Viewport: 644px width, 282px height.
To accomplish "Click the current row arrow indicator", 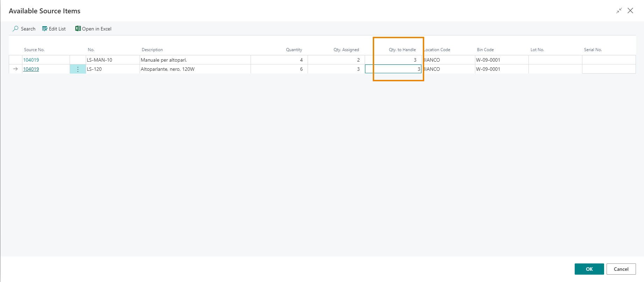I will (x=15, y=69).
